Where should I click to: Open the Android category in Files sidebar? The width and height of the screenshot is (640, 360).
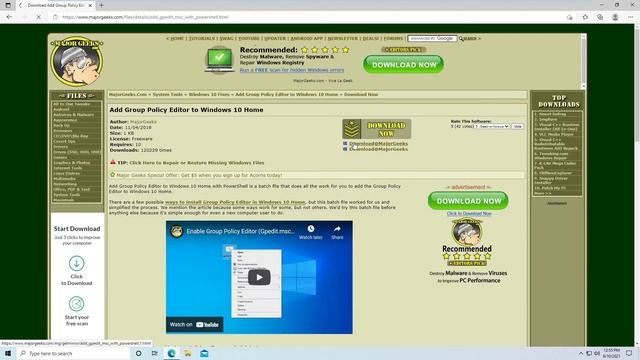pos(61,109)
